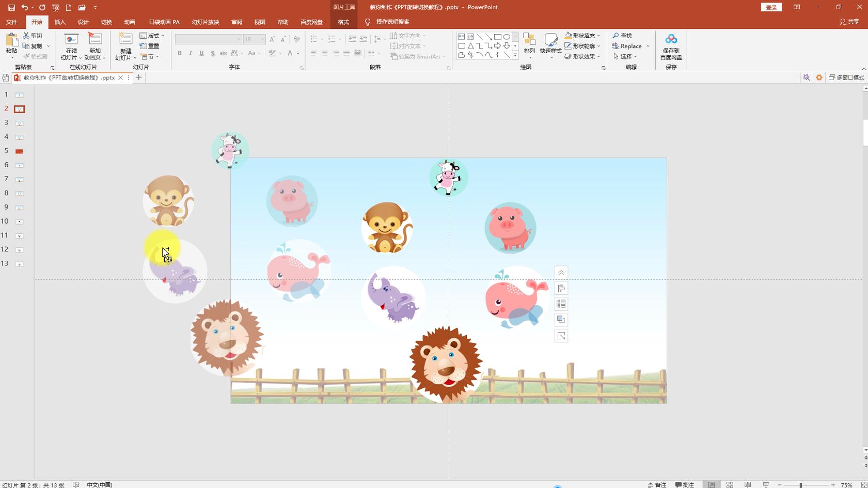The width and height of the screenshot is (868, 488).
Task: Click the 查找 (Find) magnifier button
Action: tap(622, 36)
